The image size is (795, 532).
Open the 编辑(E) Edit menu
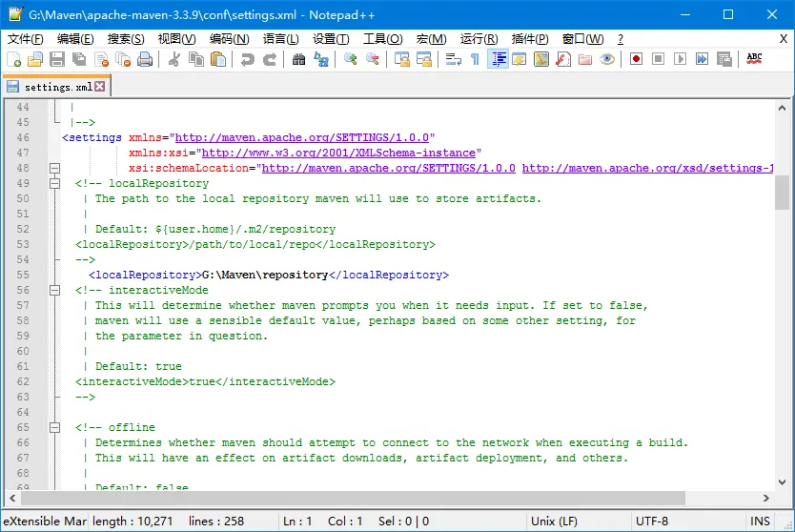(x=75, y=39)
